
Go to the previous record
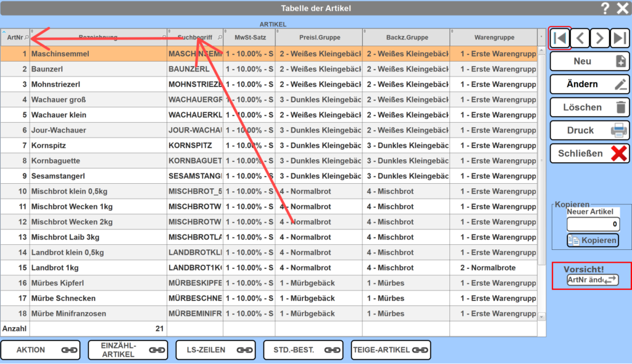pos(580,38)
